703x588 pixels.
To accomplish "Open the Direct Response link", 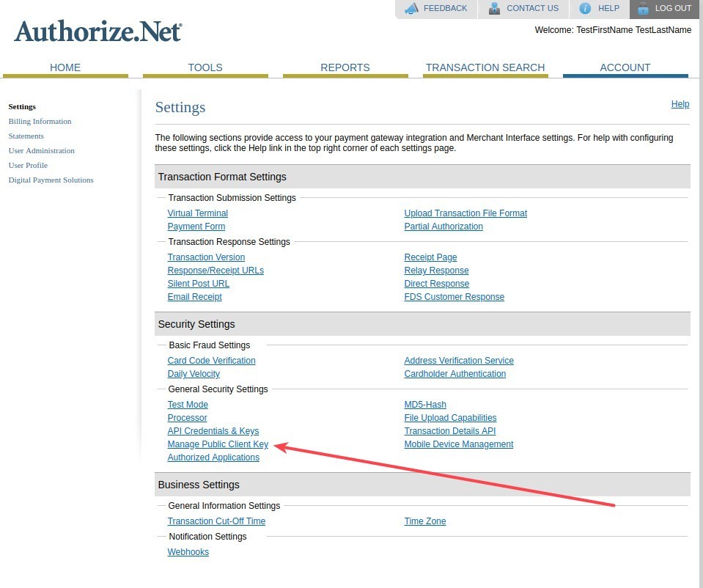I will coord(437,284).
